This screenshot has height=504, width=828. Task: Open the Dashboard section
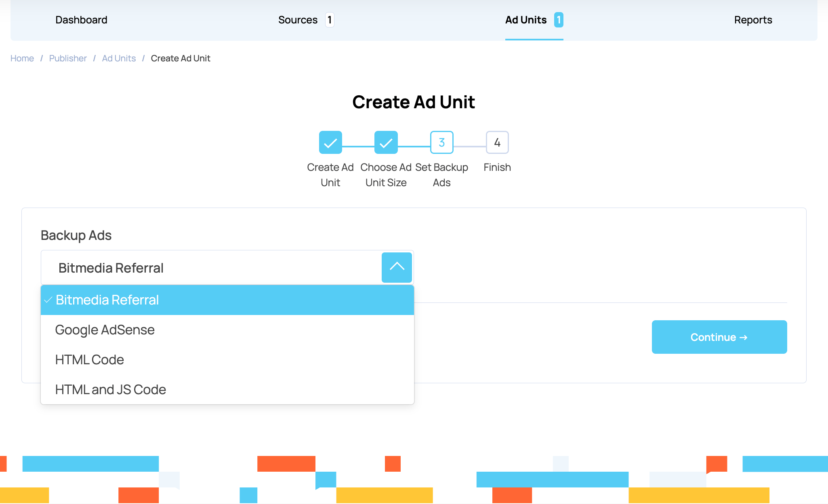[81, 19]
